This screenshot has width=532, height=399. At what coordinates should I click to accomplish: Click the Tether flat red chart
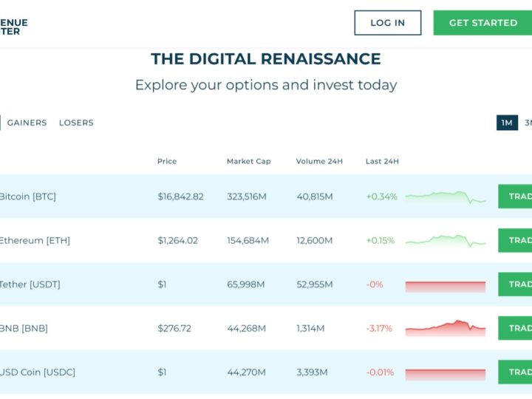coord(445,286)
